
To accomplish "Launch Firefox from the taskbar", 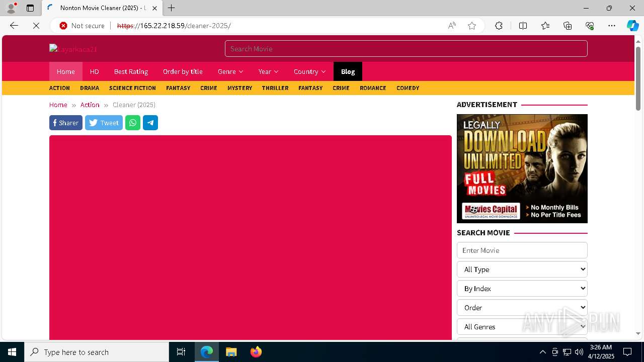I will tap(256, 352).
